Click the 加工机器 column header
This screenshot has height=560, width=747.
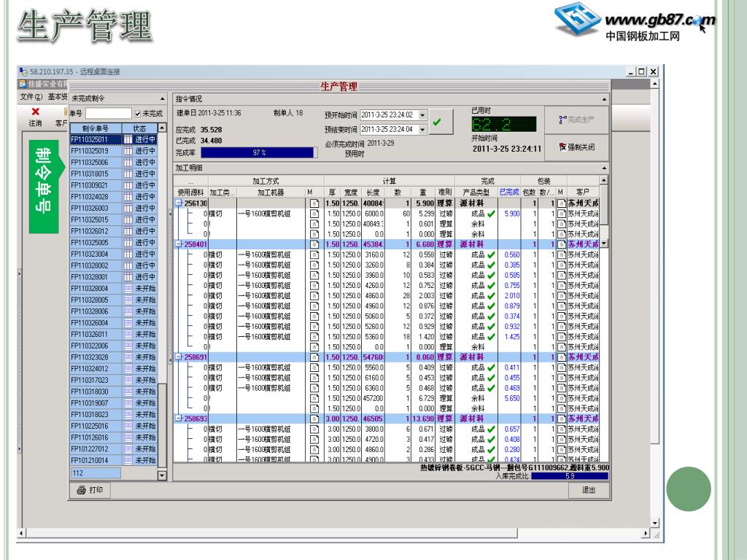[271, 192]
